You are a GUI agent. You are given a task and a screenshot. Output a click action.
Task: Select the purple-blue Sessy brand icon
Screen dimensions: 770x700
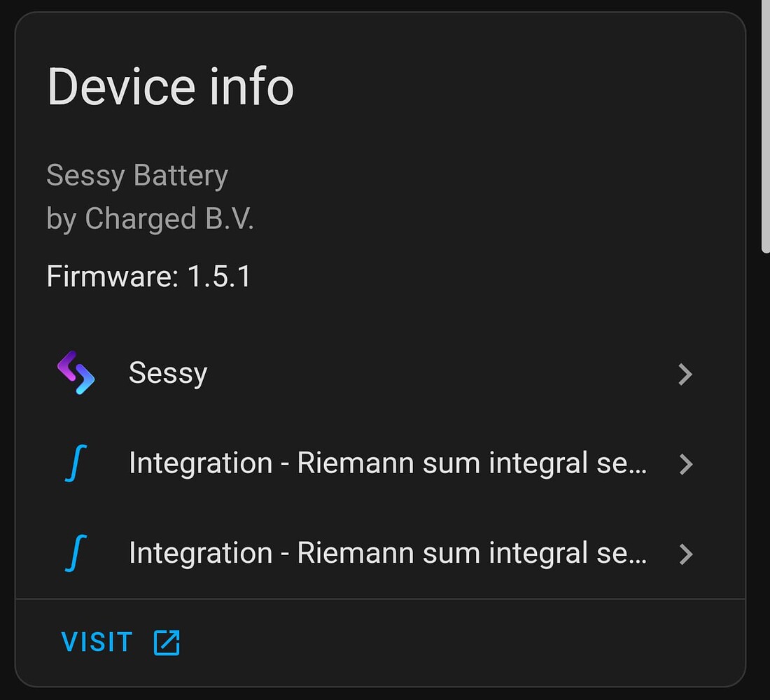click(x=76, y=374)
